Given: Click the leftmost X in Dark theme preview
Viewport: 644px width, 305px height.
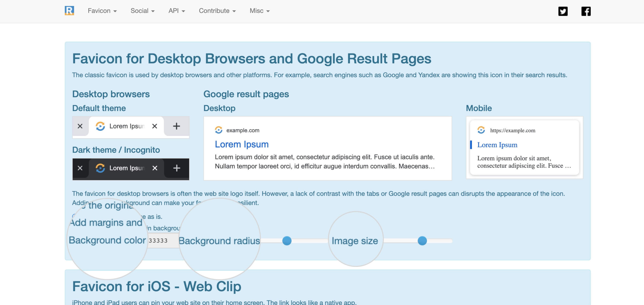Looking at the screenshot, I should [80, 168].
